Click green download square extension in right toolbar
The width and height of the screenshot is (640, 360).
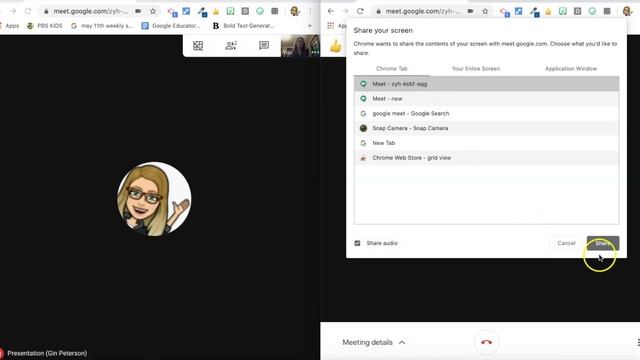click(563, 11)
